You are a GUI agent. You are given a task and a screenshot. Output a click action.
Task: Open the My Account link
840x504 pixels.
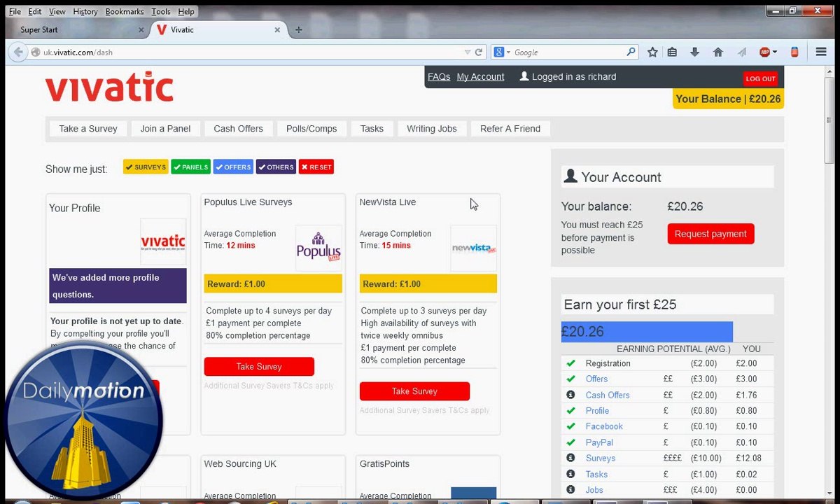pyautogui.click(x=480, y=77)
